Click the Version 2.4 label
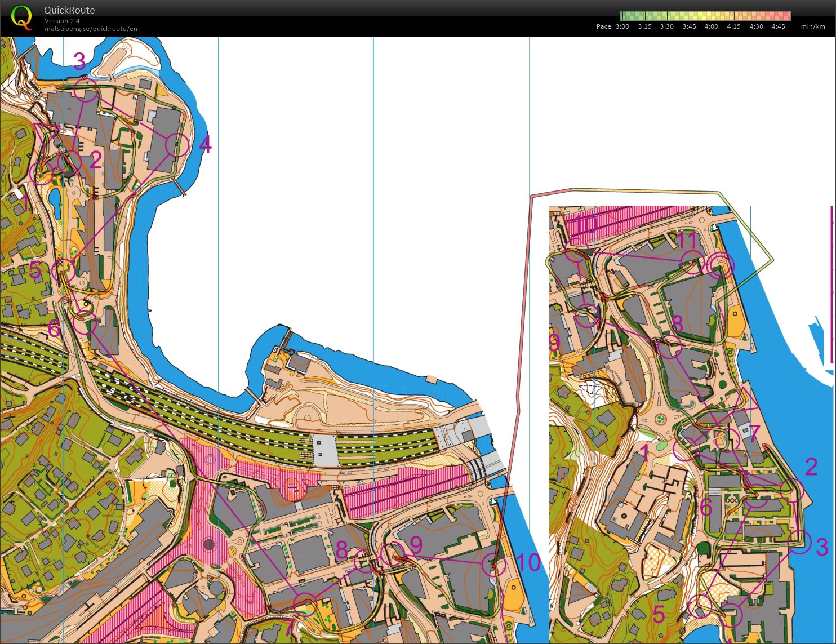This screenshot has width=836, height=644. [62, 21]
